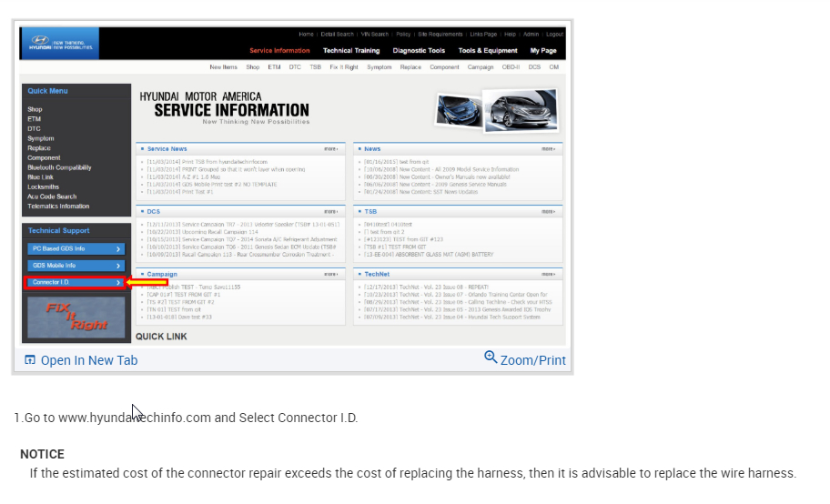Click the chevron on Connector I.D.
This screenshot has width=830, height=504.
(118, 283)
